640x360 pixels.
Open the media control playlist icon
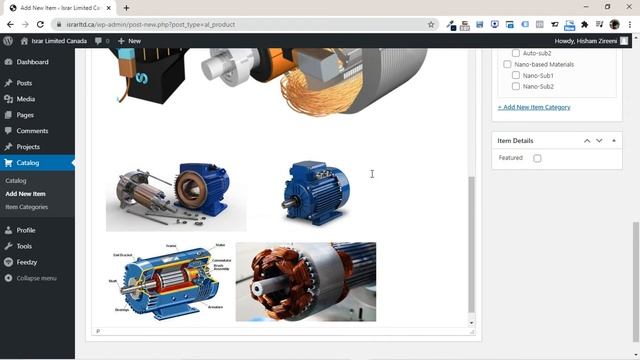click(599, 24)
